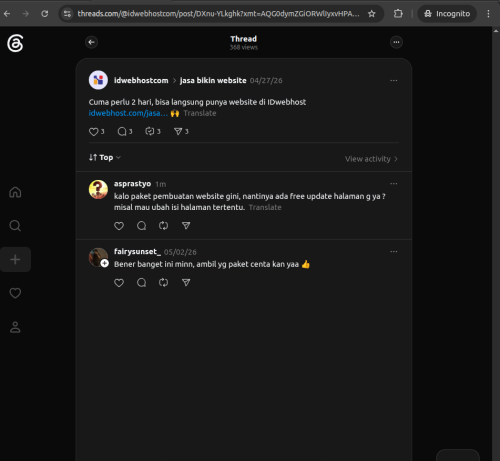
Task: View site information icon in address bar
Action: coord(67,14)
